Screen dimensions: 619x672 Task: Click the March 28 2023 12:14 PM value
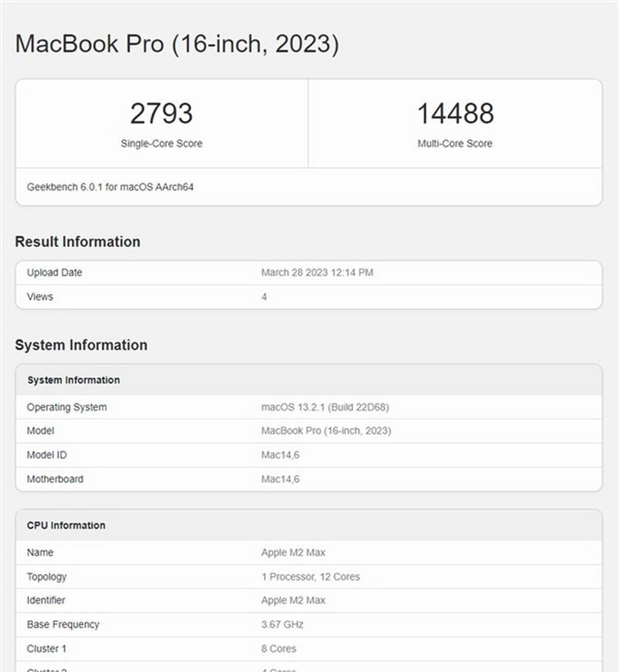(x=317, y=273)
